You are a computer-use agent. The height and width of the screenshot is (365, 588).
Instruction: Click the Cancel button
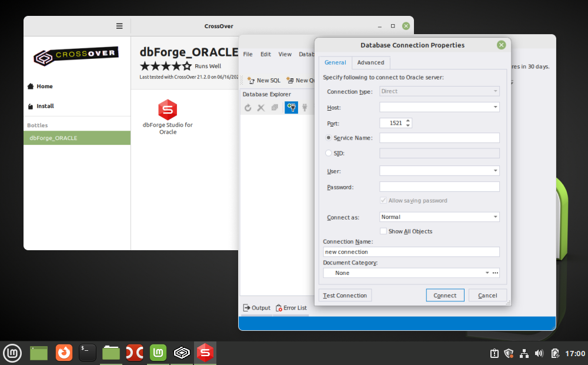coord(487,296)
